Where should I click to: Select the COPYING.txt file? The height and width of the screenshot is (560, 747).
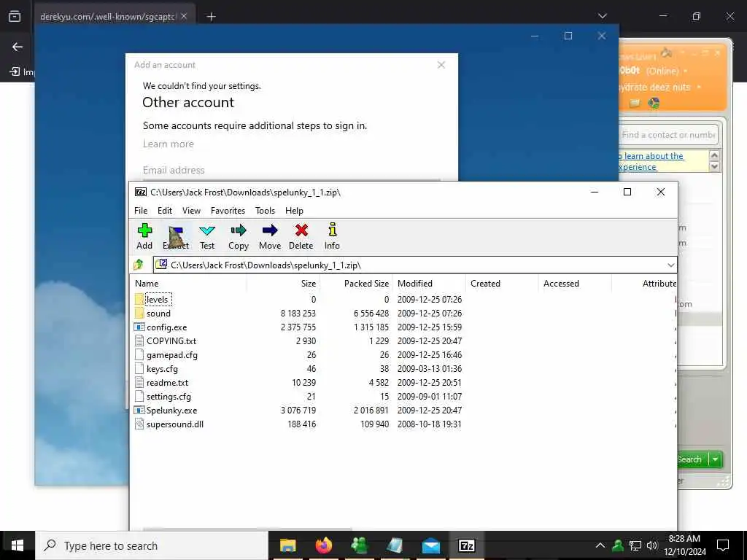pos(171,341)
